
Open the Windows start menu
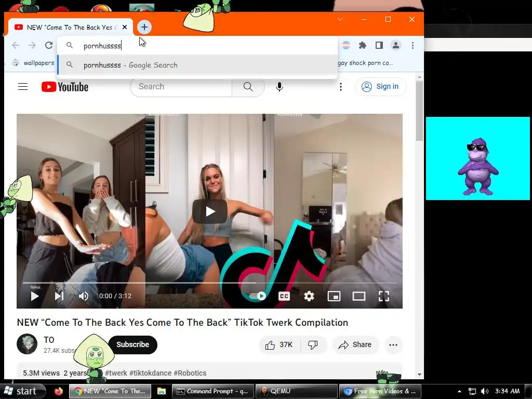coord(23,391)
